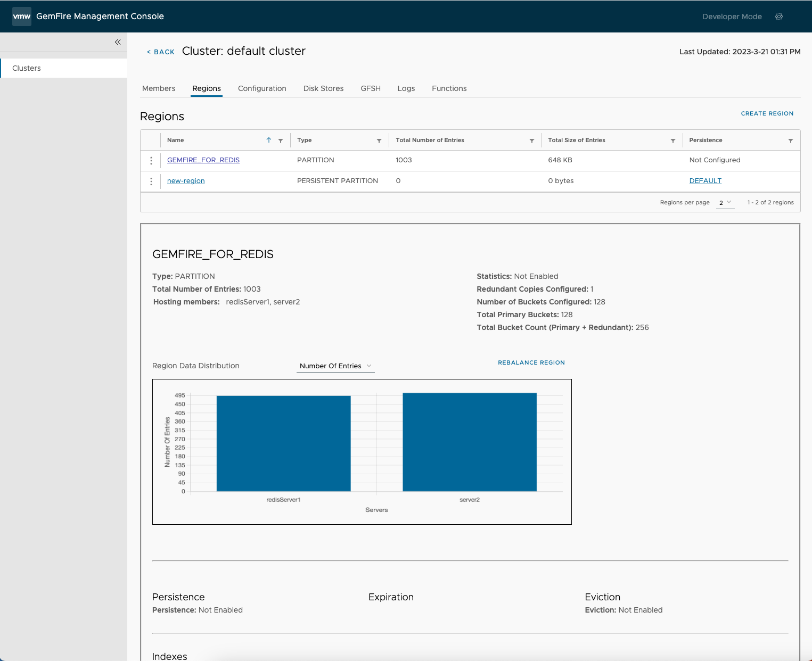812x661 pixels.
Task: Select the Regions tab
Action: [x=207, y=88]
